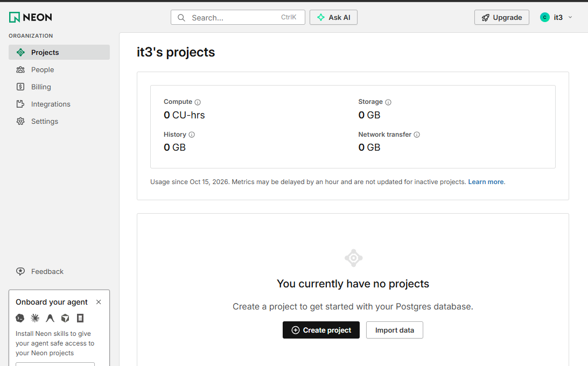Click the Neon logo
The image size is (588, 366).
coord(30,17)
